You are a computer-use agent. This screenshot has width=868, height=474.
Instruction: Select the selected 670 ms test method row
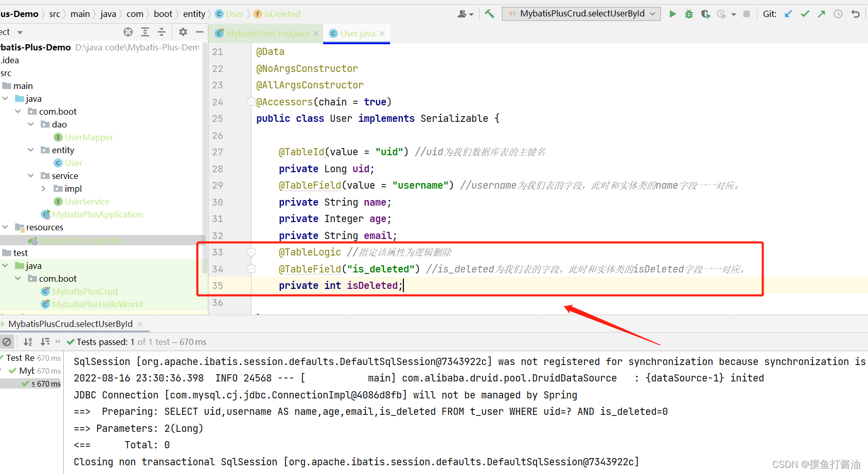pos(31,384)
